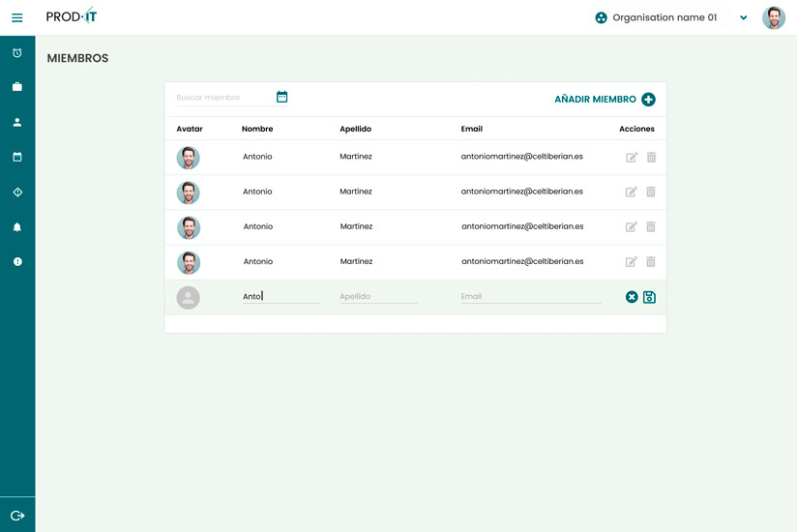Click the AÑADIR MIEMBRO button
The width and height of the screenshot is (797, 532).
tap(605, 100)
